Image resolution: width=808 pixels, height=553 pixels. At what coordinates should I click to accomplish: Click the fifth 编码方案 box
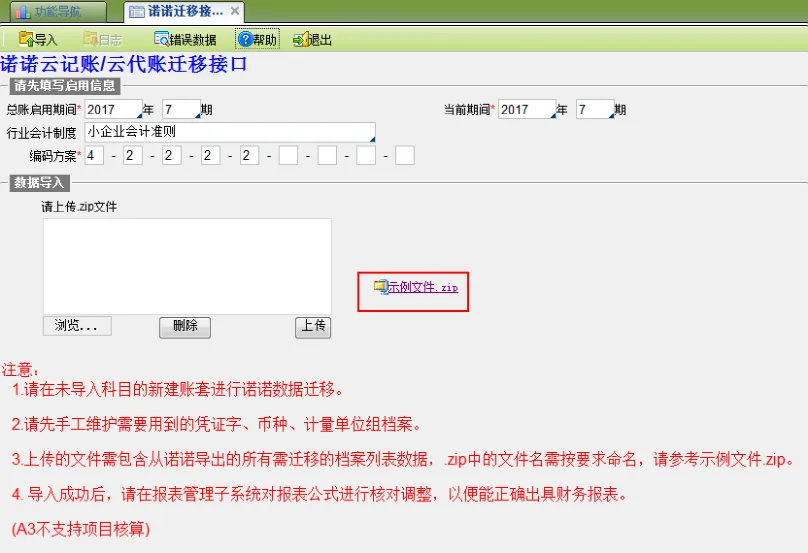click(249, 155)
